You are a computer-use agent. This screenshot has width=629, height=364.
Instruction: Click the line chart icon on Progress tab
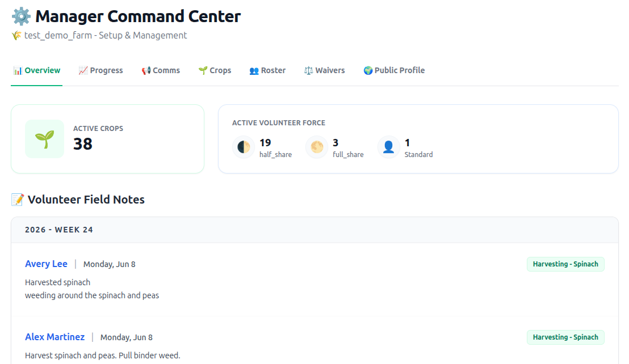[83, 71]
